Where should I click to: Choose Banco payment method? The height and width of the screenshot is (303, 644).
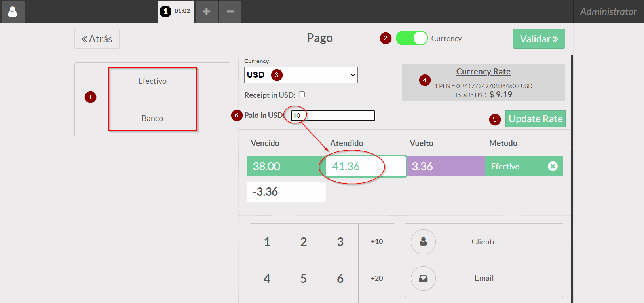point(152,118)
